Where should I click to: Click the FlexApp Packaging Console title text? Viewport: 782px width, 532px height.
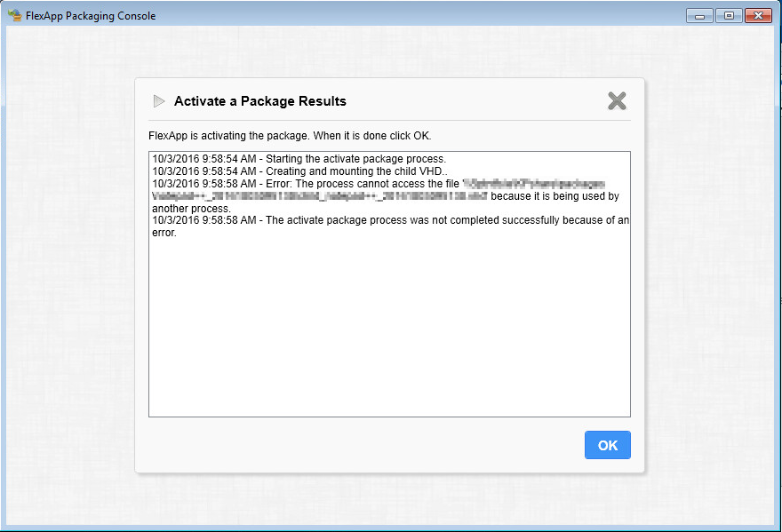coord(91,16)
